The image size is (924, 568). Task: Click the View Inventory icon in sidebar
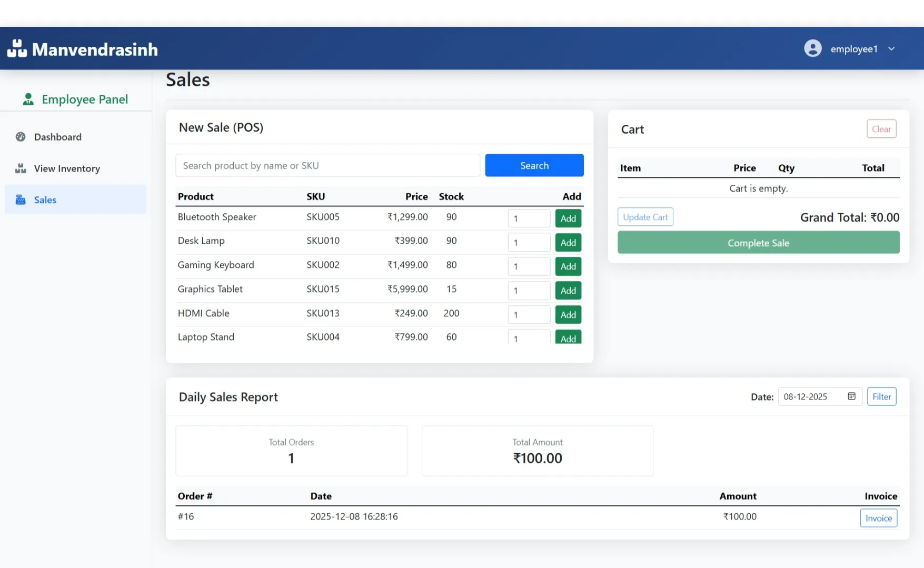pos(20,168)
